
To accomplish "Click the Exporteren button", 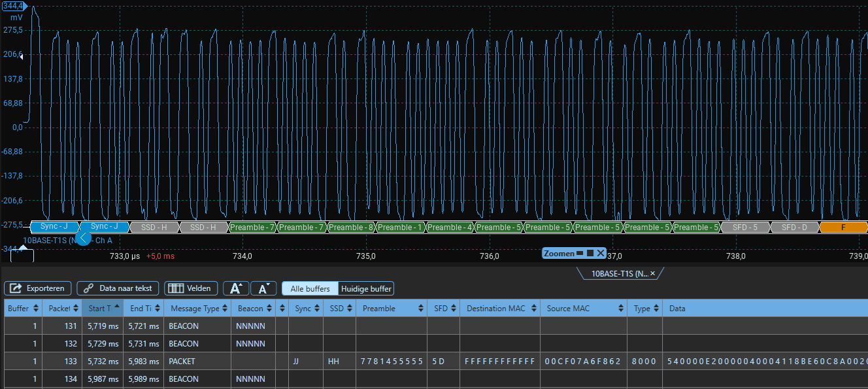I will coord(38,288).
